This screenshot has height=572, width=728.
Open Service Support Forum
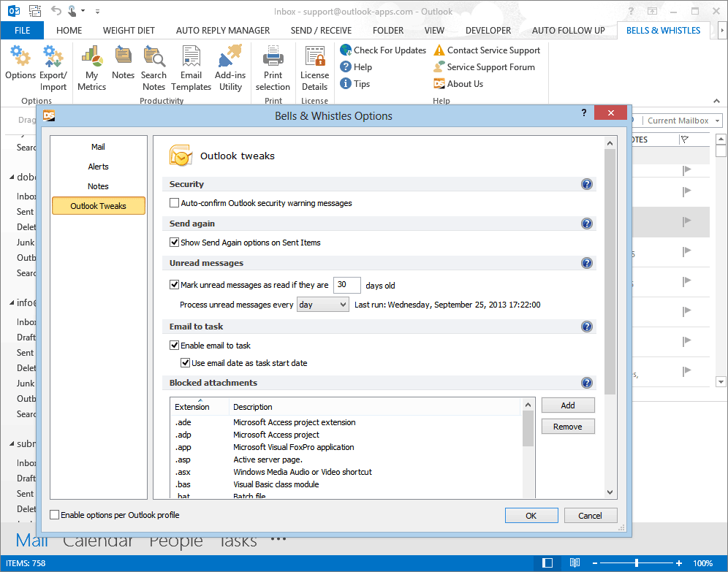click(485, 66)
